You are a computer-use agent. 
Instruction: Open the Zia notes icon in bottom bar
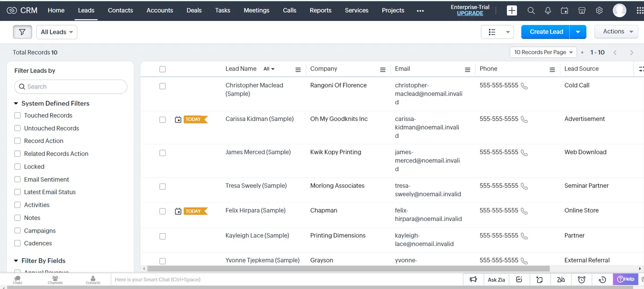(x=561, y=279)
